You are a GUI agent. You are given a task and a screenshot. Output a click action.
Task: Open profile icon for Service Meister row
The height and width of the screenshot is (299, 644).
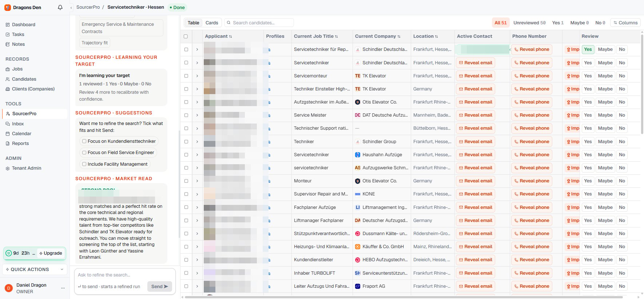269,115
